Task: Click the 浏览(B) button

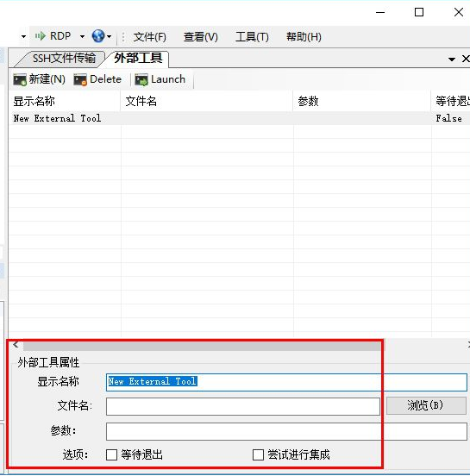Action: coord(426,405)
